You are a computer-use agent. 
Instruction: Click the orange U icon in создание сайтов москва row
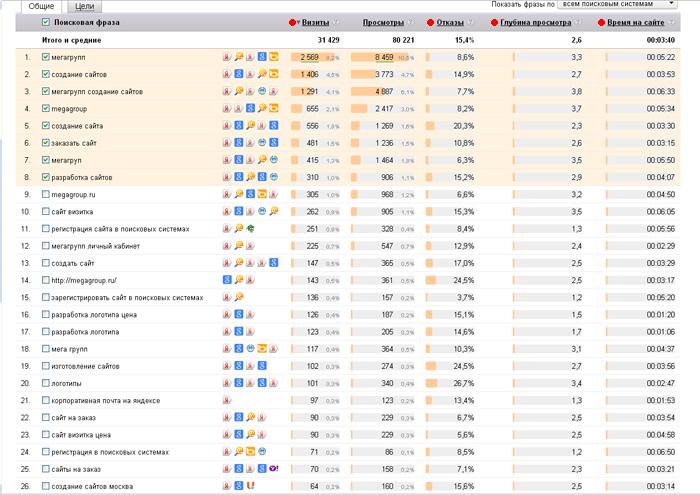click(250, 486)
